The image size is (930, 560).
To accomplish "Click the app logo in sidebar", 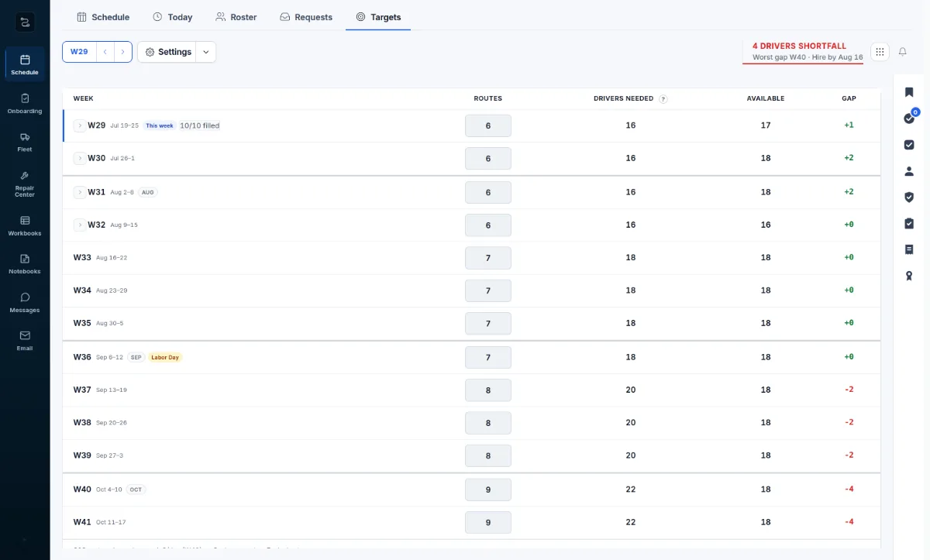I will (x=25, y=22).
